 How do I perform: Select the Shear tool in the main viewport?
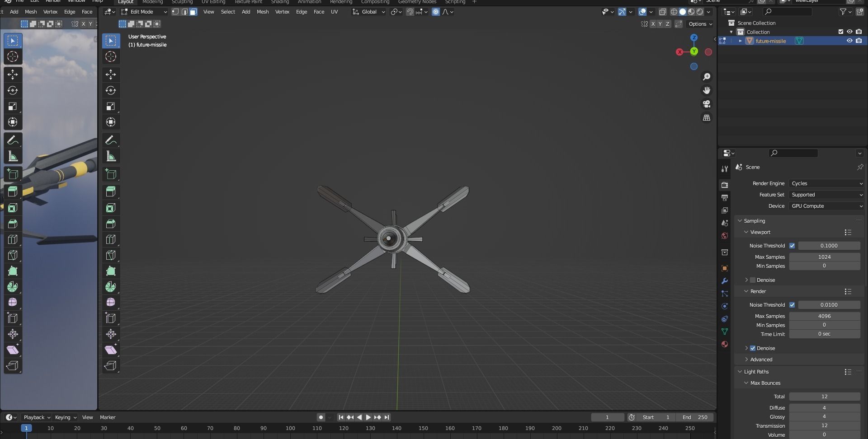click(x=111, y=350)
